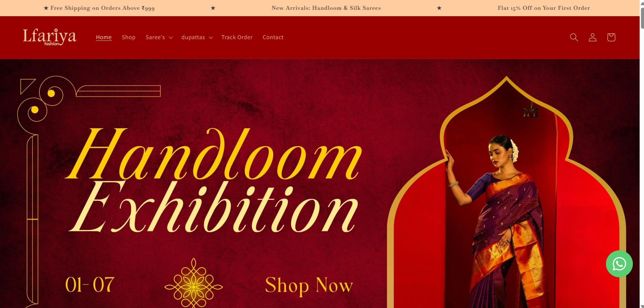Click the Lfariya fashion logo

50,37
